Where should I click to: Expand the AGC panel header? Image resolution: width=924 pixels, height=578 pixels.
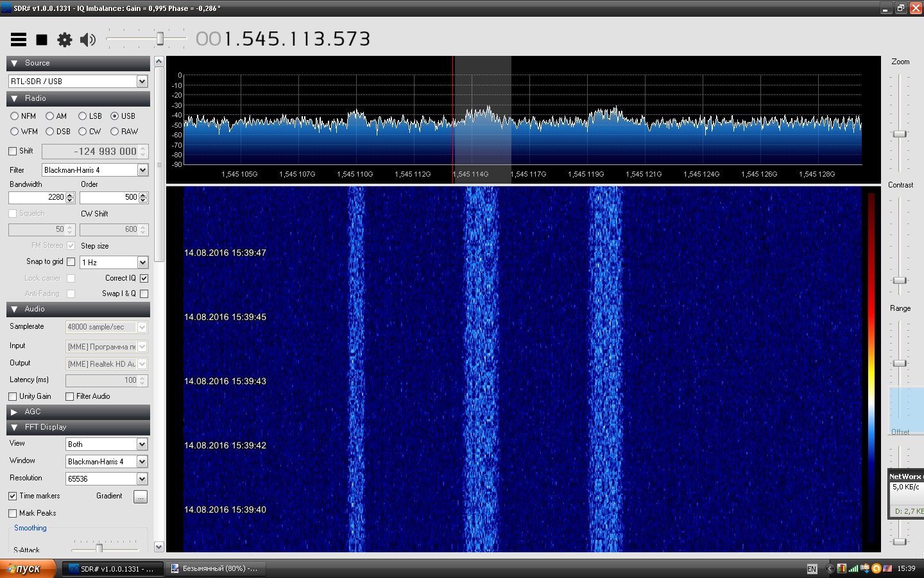point(78,412)
